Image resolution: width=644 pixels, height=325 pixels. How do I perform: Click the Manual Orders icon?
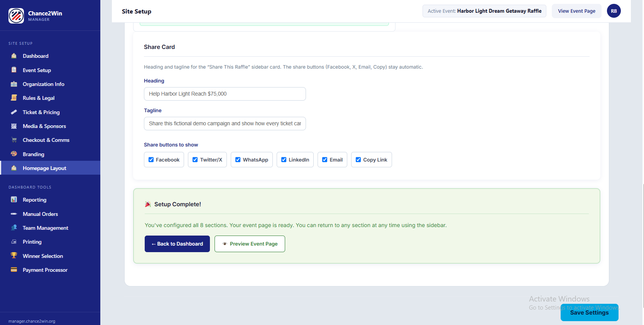14,214
